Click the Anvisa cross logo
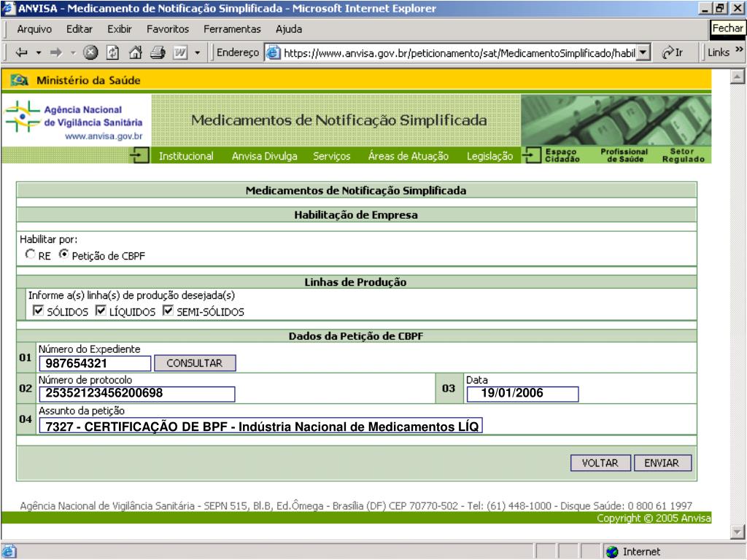 click(x=22, y=116)
